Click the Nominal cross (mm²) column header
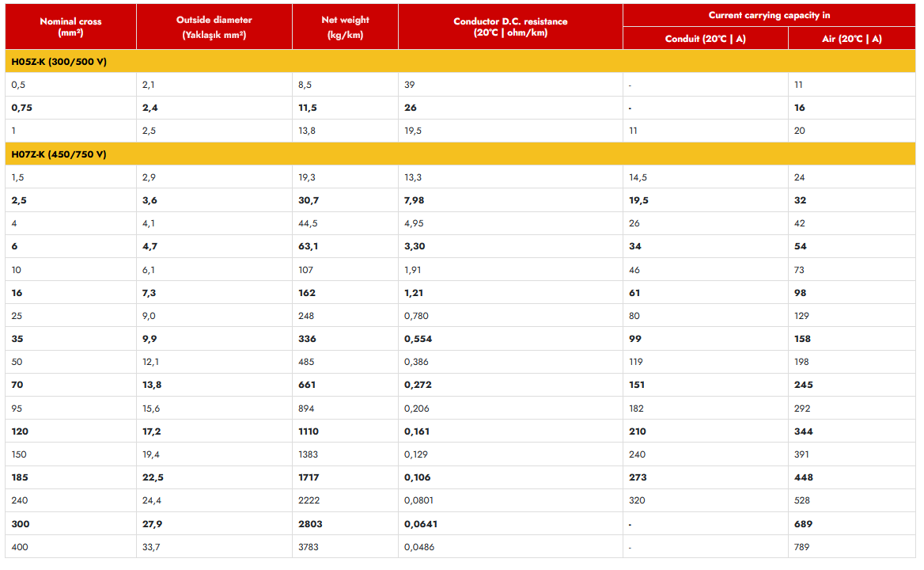The height and width of the screenshot is (570, 924). tap(70, 27)
